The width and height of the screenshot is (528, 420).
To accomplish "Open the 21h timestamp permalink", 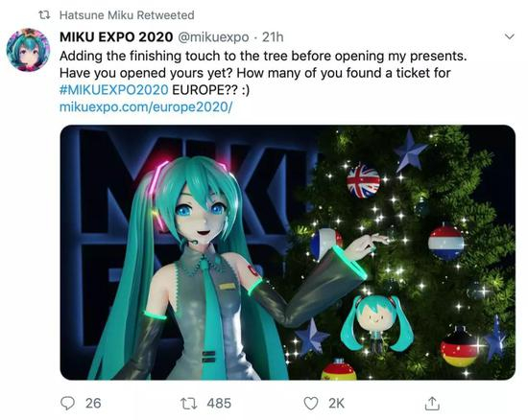I will [273, 37].
